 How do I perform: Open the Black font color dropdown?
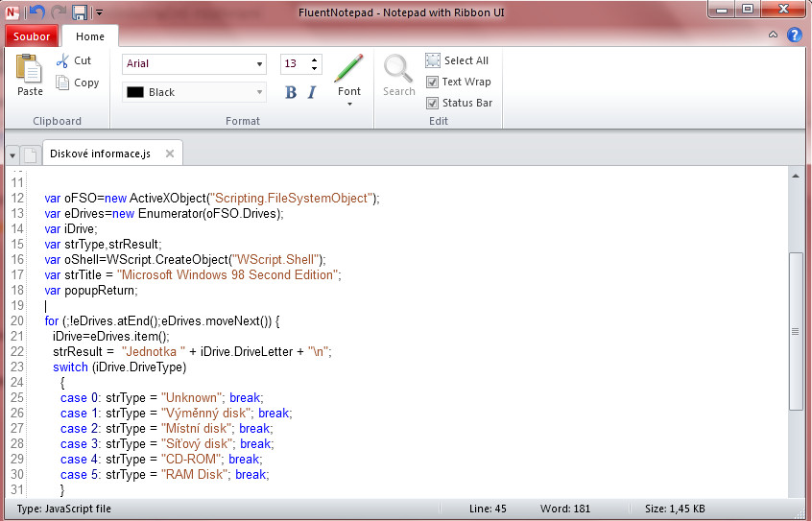click(259, 92)
